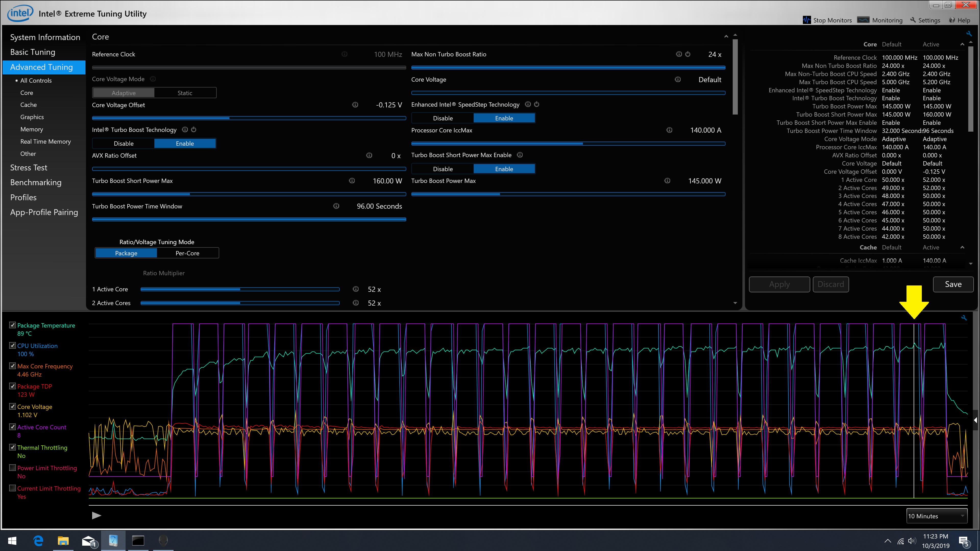This screenshot has height=551, width=980.
Task: Show info for Intel Turbo Boost Technology
Action: point(185,130)
